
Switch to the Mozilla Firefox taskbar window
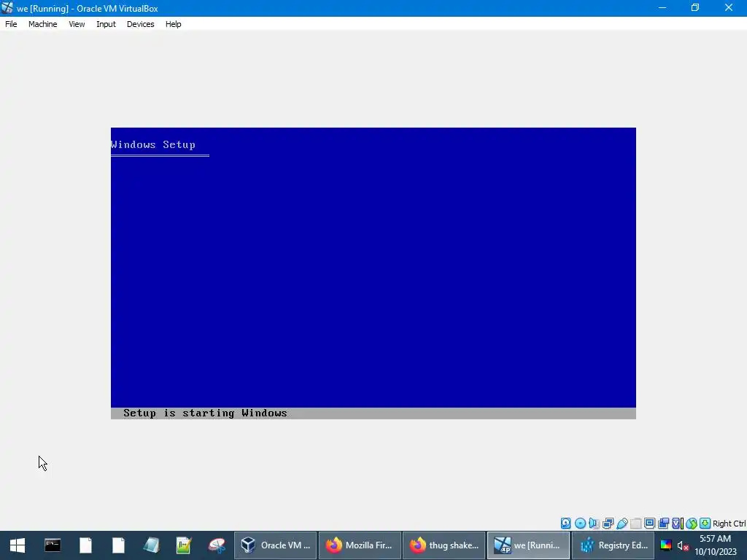pyautogui.click(x=360, y=545)
